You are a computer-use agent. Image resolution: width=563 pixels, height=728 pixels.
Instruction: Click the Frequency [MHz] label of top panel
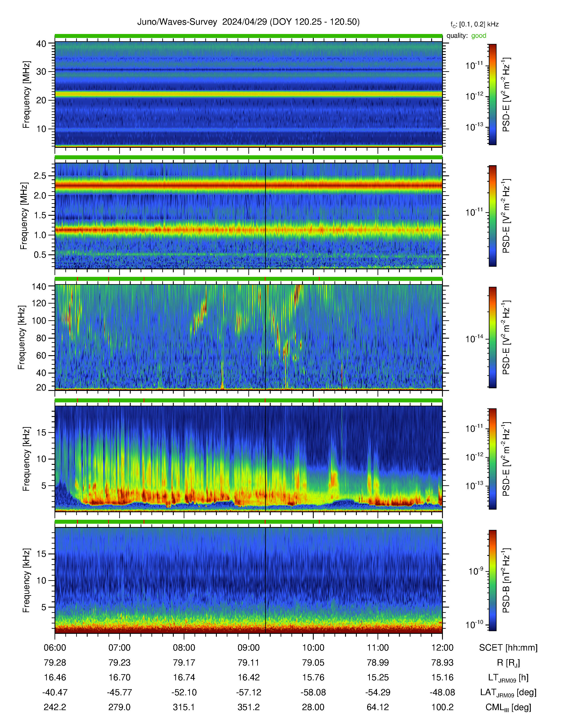[26, 95]
